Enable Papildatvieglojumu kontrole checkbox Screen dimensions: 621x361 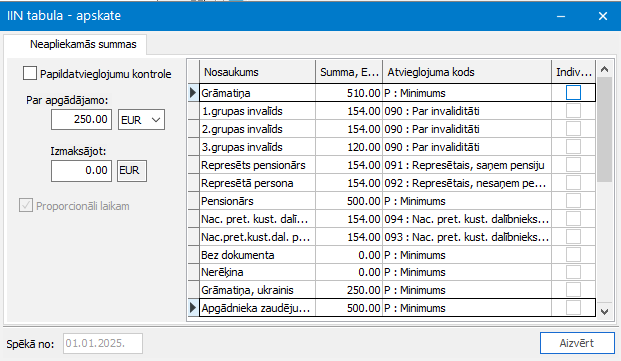[x=30, y=73]
